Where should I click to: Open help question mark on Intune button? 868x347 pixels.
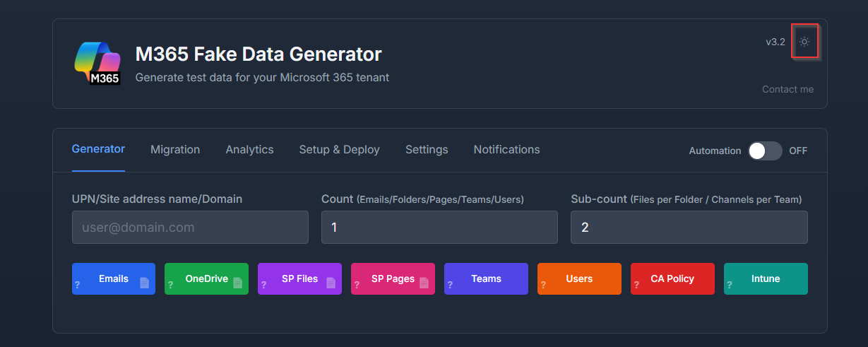point(730,285)
